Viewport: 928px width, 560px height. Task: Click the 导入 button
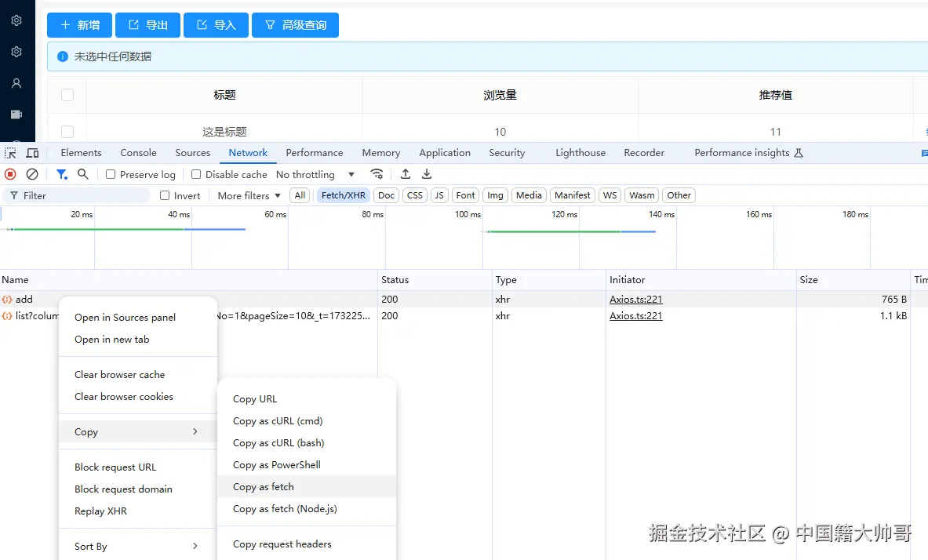216,25
